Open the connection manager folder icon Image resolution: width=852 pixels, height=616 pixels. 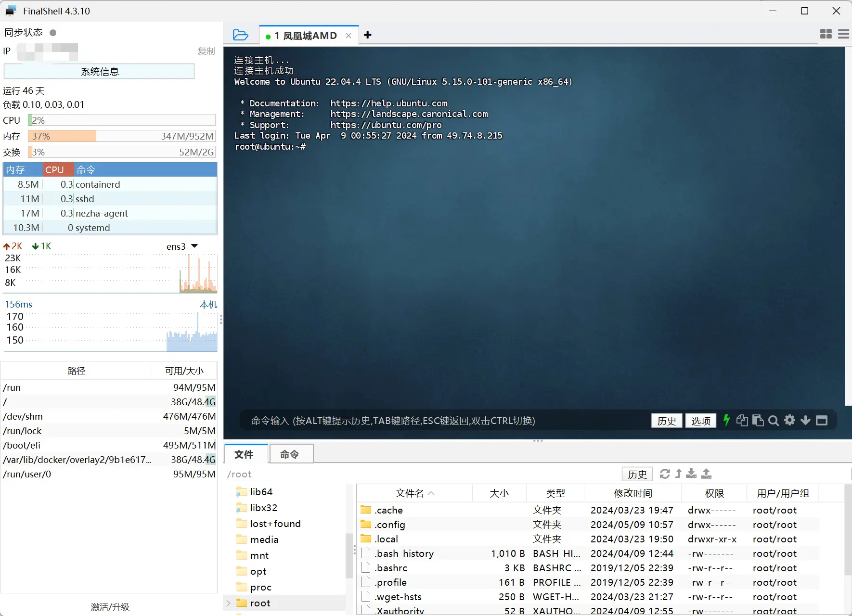[x=240, y=35]
